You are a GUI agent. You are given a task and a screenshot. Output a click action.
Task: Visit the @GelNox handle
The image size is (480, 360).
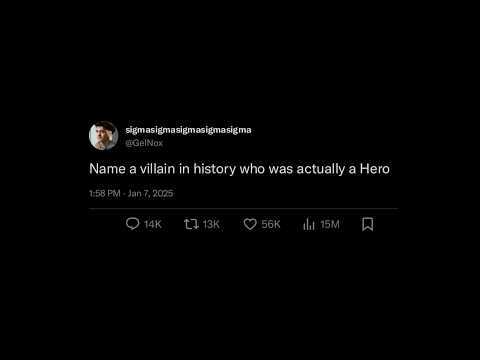pos(144,143)
